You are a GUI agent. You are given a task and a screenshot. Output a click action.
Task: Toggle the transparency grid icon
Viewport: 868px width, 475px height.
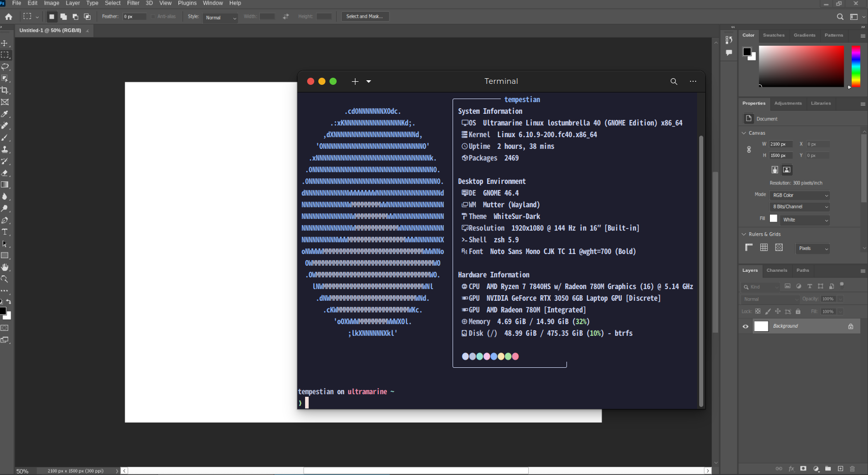(779, 247)
